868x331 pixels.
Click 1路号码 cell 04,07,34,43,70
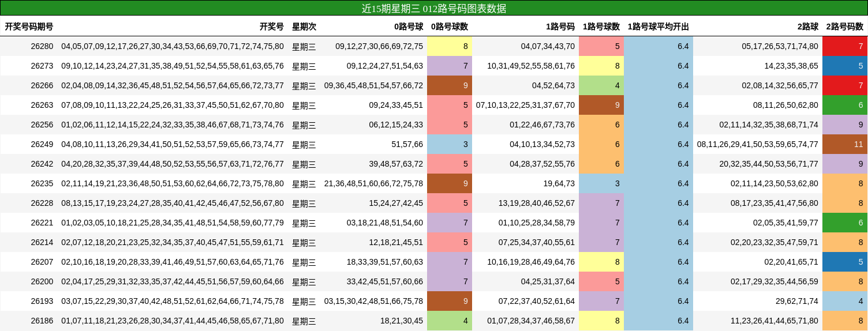[x=548, y=46]
